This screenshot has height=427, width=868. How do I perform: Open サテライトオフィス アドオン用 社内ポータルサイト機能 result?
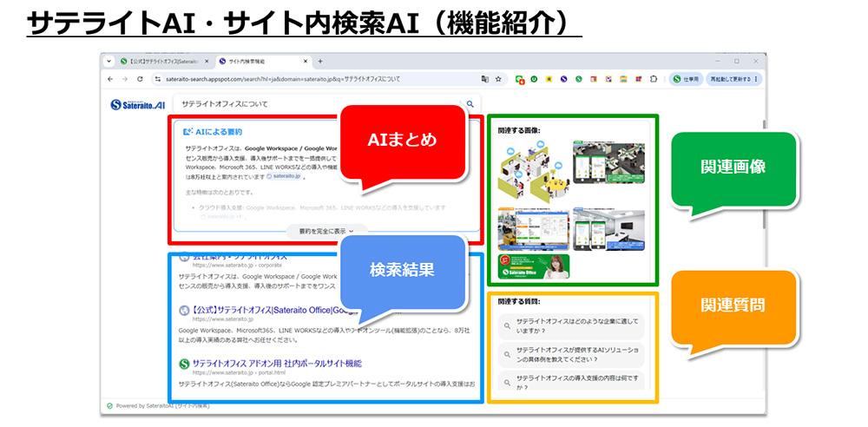[276, 364]
